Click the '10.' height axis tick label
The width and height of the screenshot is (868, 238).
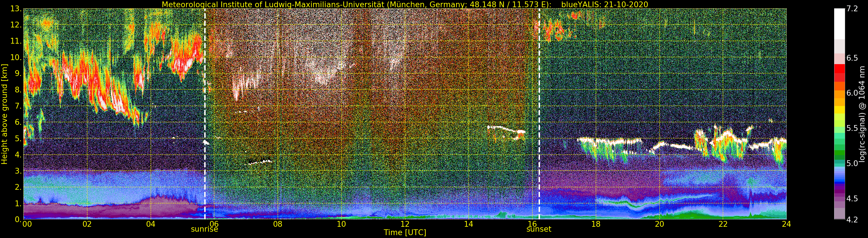click(x=16, y=57)
